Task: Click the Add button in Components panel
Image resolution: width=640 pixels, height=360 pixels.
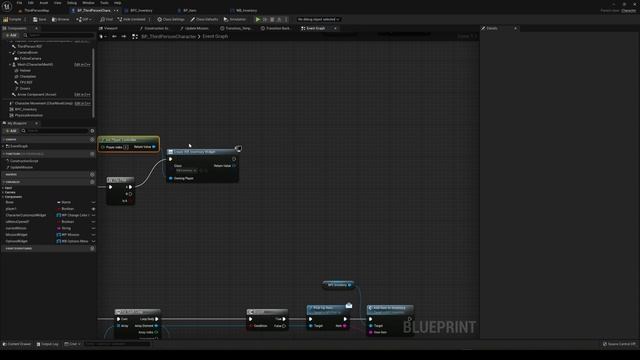Action: click(11, 35)
